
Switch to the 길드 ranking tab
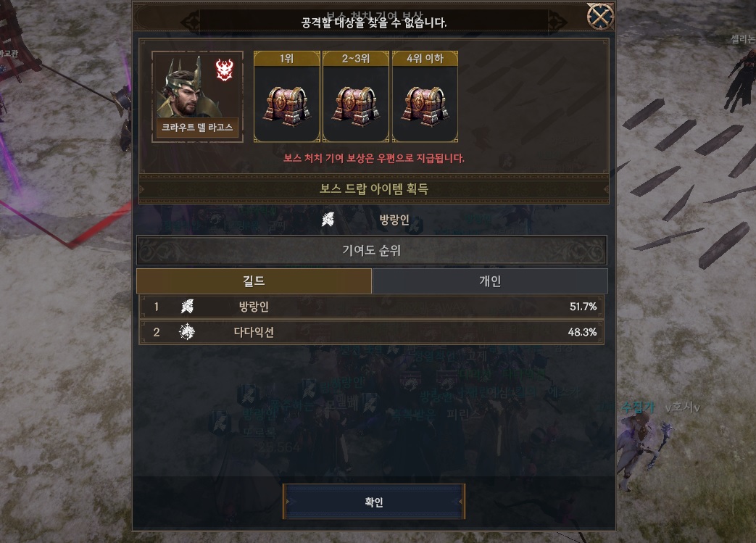coord(254,281)
